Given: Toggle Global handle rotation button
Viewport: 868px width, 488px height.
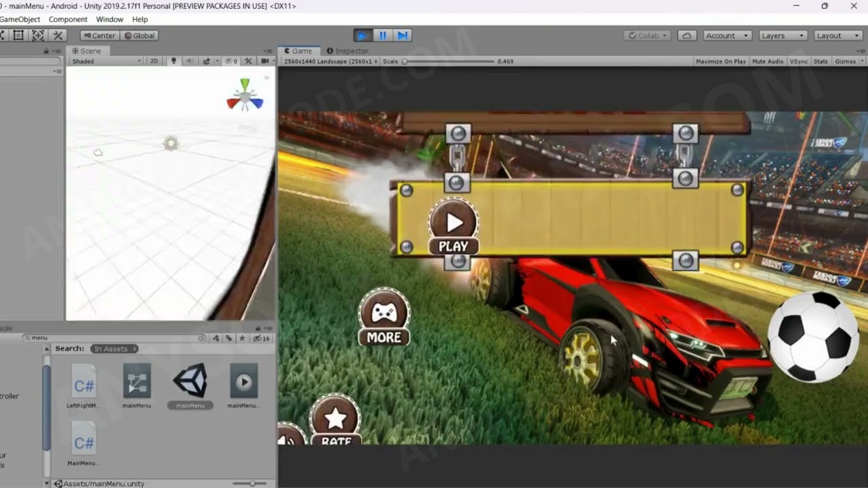Looking at the screenshot, I should tap(140, 35).
